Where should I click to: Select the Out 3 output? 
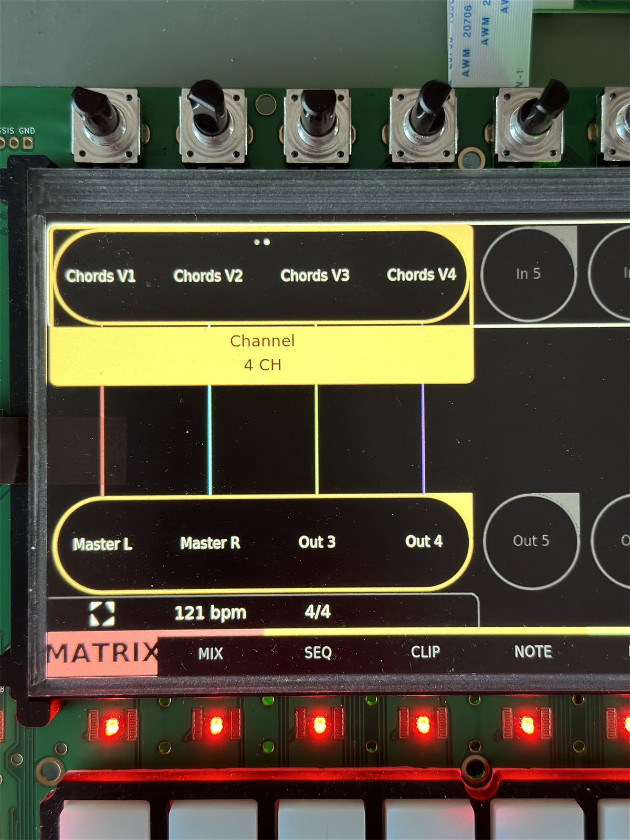[317, 542]
